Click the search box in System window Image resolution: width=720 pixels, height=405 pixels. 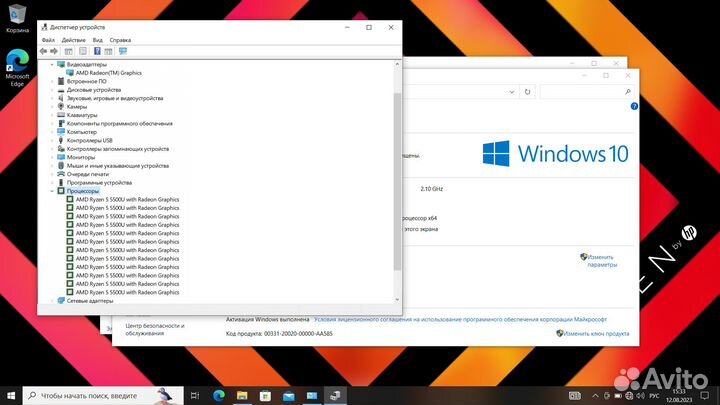tap(587, 92)
